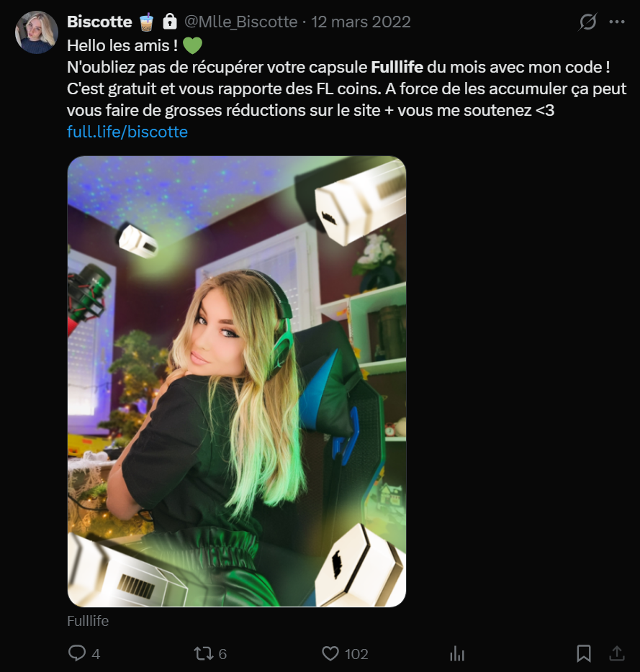Click the green heart emoji in the tweet
This screenshot has height=672, width=640.
tap(192, 45)
